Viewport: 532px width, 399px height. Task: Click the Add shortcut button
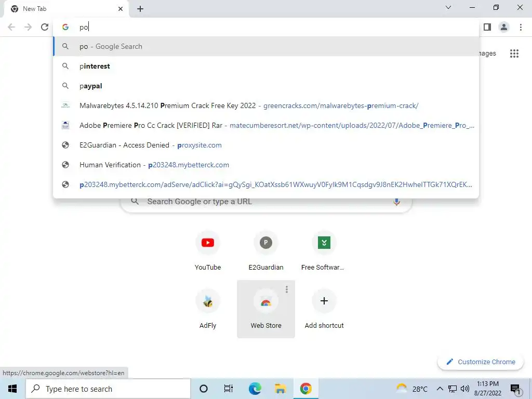[324, 309]
